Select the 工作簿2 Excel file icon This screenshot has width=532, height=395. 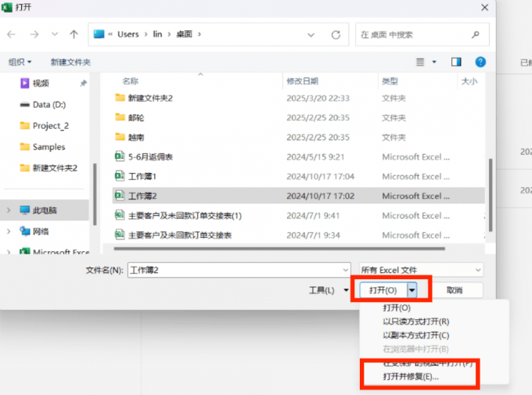(120, 196)
